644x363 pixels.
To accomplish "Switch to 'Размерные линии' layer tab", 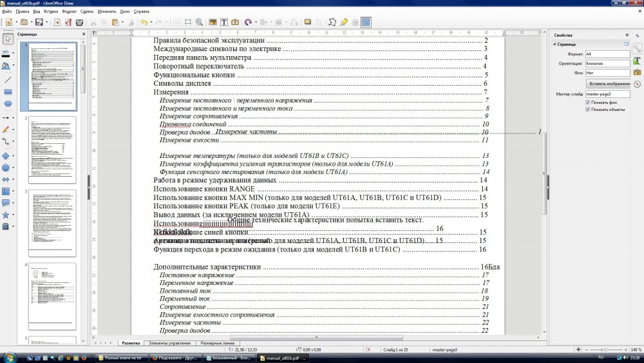I will click(x=217, y=343).
